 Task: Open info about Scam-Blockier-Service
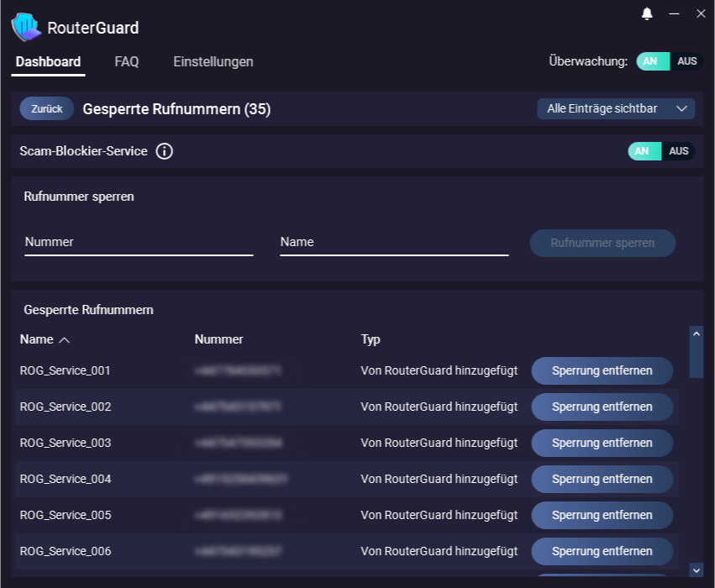(x=164, y=151)
